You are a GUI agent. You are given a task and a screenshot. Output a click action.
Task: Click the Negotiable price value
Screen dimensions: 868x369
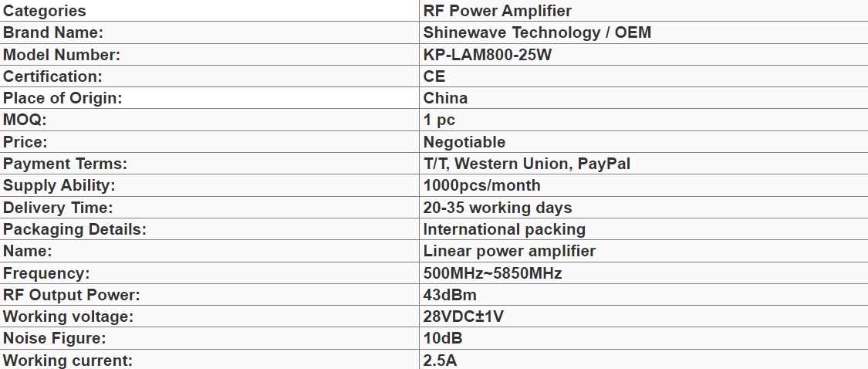click(x=464, y=142)
